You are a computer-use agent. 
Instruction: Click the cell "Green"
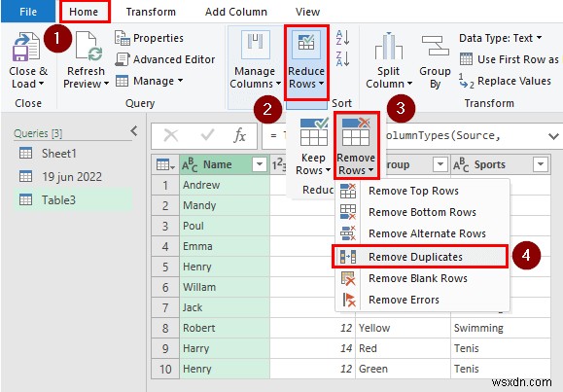403,369
